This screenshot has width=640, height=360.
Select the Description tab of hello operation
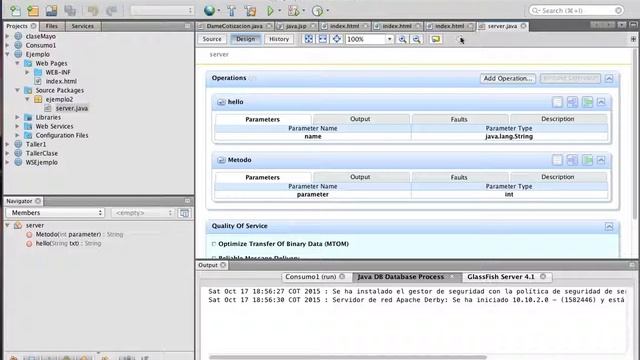tap(558, 119)
